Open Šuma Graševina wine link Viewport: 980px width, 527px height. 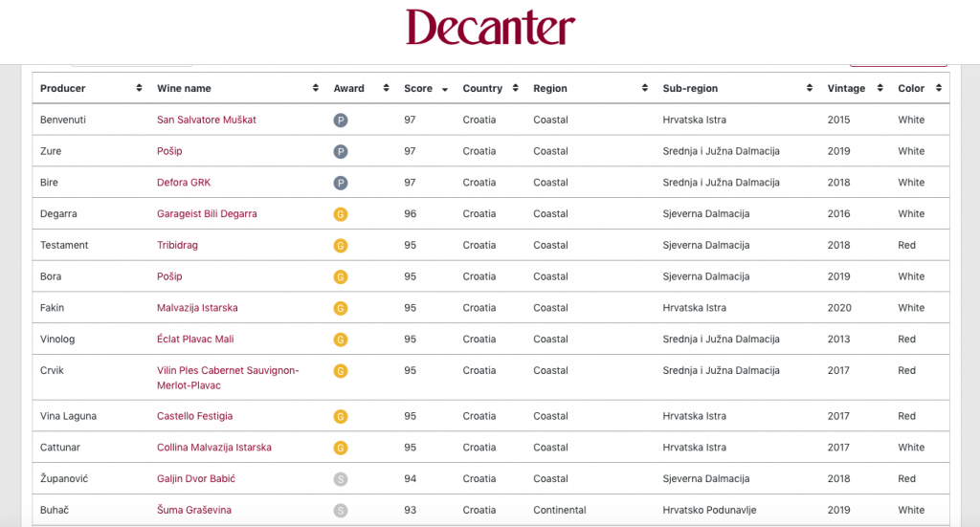click(x=193, y=510)
